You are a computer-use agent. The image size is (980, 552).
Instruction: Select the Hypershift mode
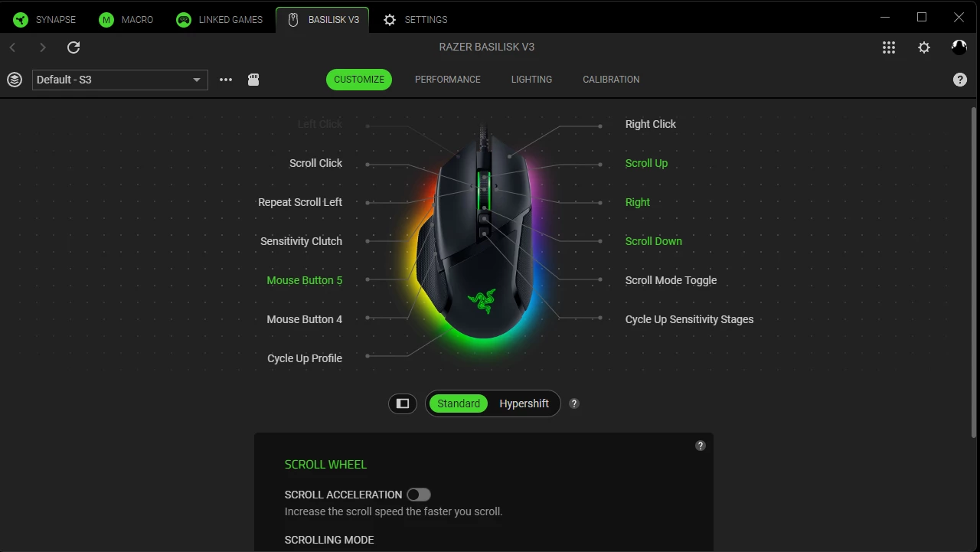click(524, 403)
